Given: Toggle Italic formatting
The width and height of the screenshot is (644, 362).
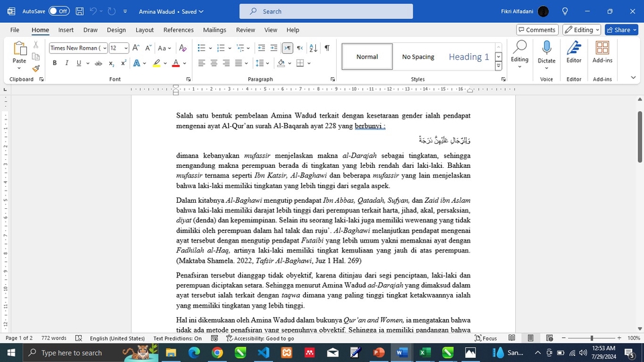Looking at the screenshot, I should (x=66, y=63).
